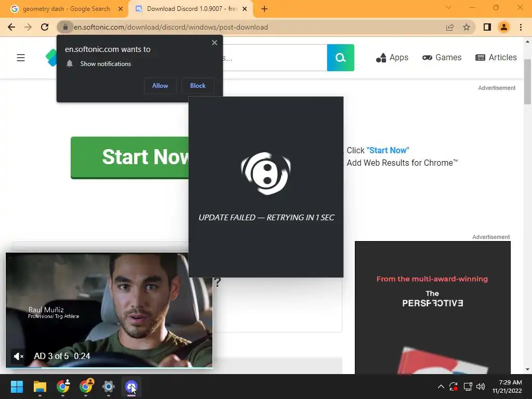The height and width of the screenshot is (399, 532).
Task: Click the browser forward arrow
Action: pyautogui.click(x=28, y=27)
